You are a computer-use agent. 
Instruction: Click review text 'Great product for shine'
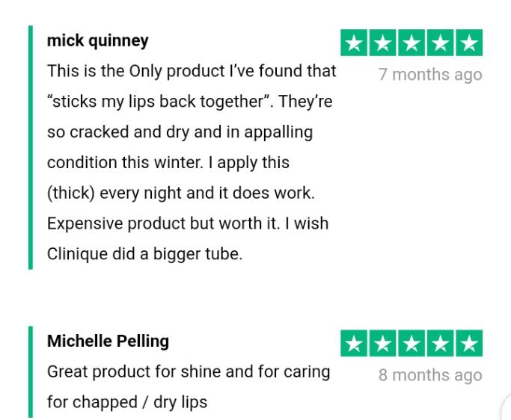click(189, 387)
